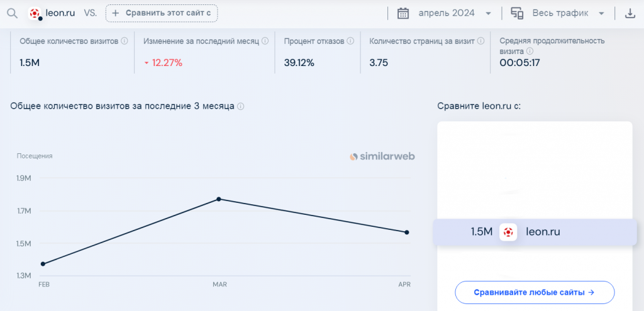Click Сравнить этот сайт с button
Screen dimensions: 644x311
click(x=162, y=13)
